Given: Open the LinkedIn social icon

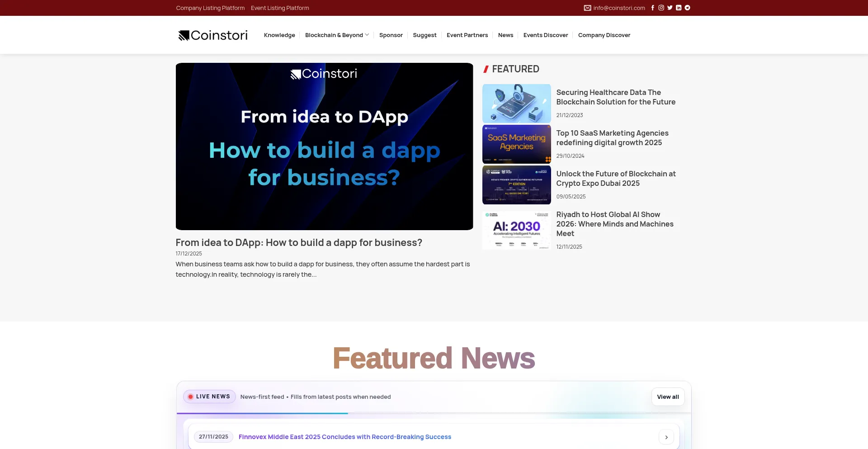Looking at the screenshot, I should 679,8.
